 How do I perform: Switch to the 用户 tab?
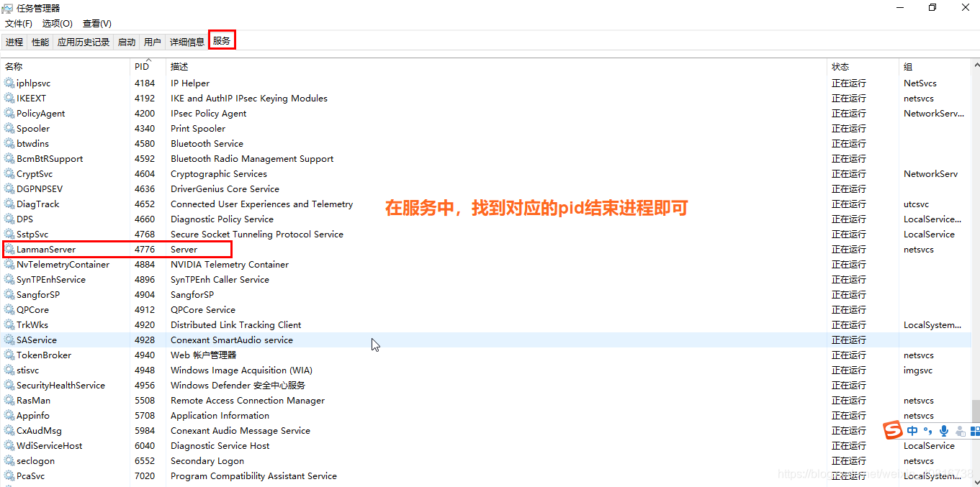coord(153,42)
